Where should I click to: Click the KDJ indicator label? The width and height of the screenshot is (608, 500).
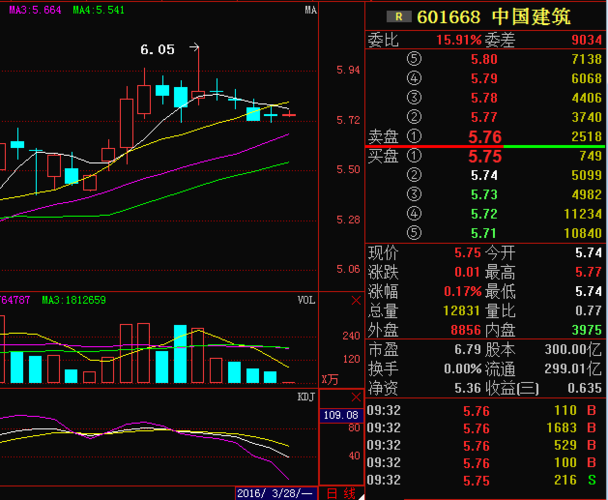pyautogui.click(x=306, y=397)
